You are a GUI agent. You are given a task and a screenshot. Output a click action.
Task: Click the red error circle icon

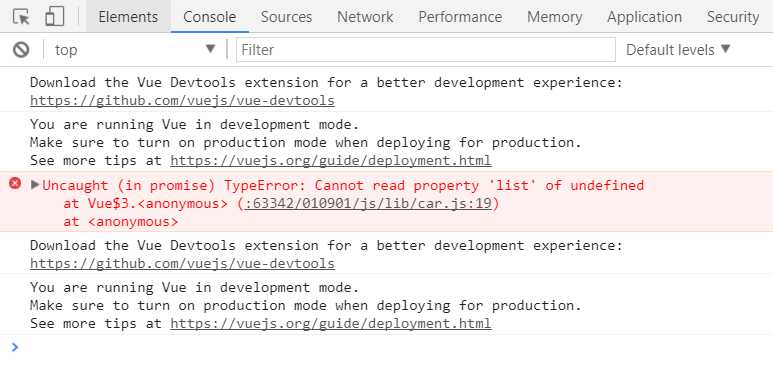15,184
